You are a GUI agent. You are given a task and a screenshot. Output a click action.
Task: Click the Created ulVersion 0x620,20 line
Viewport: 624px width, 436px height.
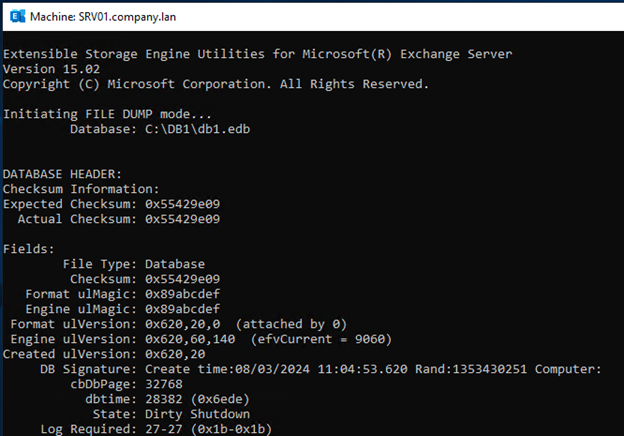tap(104, 354)
